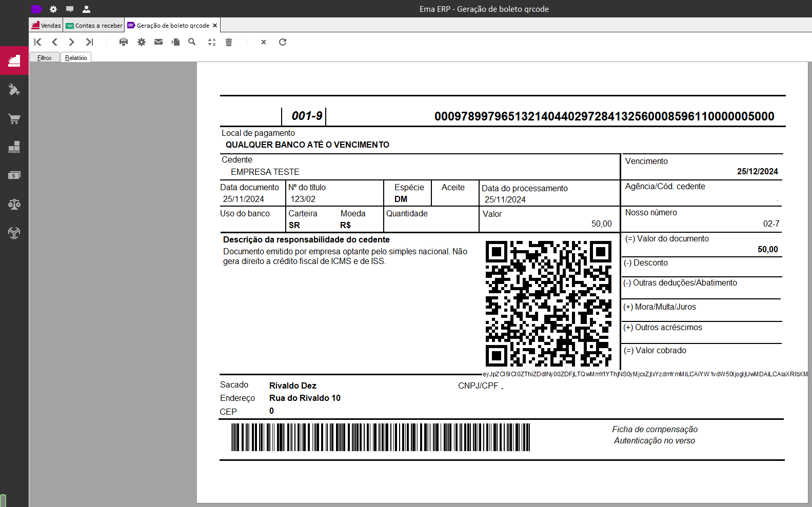Open the tools module icon in sidebar
Image resolution: width=812 pixels, height=507 pixels.
pos(14,90)
